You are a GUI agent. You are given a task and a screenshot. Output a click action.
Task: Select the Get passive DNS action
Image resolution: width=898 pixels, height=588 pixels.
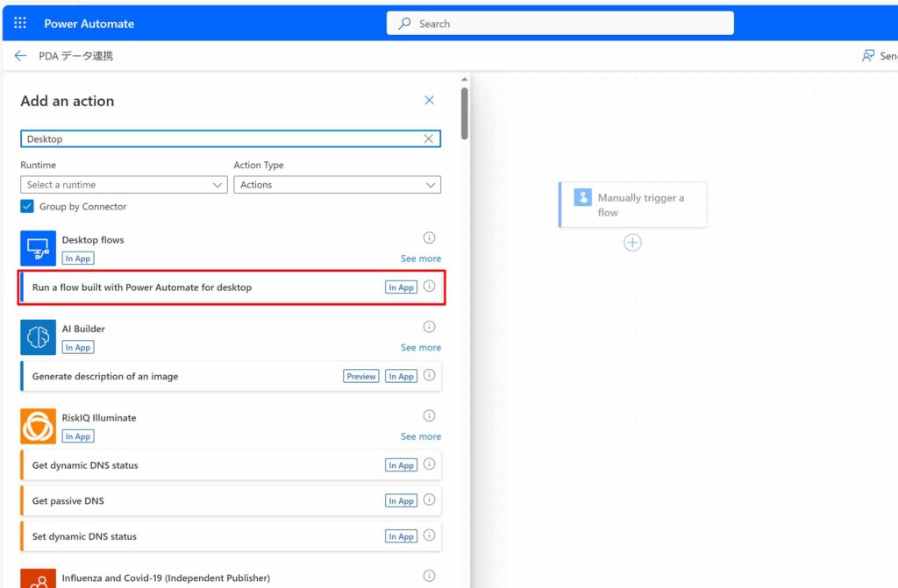pos(231,501)
